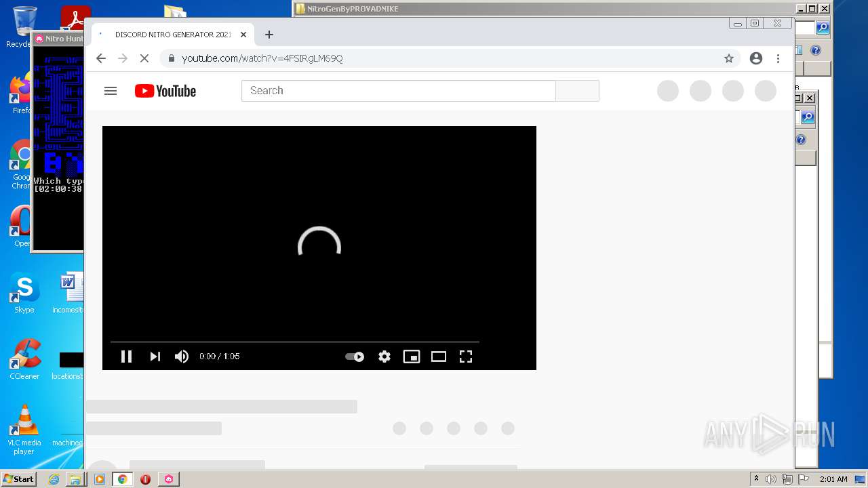
Task: Click the youtube.com address bar
Action: (x=451, y=58)
